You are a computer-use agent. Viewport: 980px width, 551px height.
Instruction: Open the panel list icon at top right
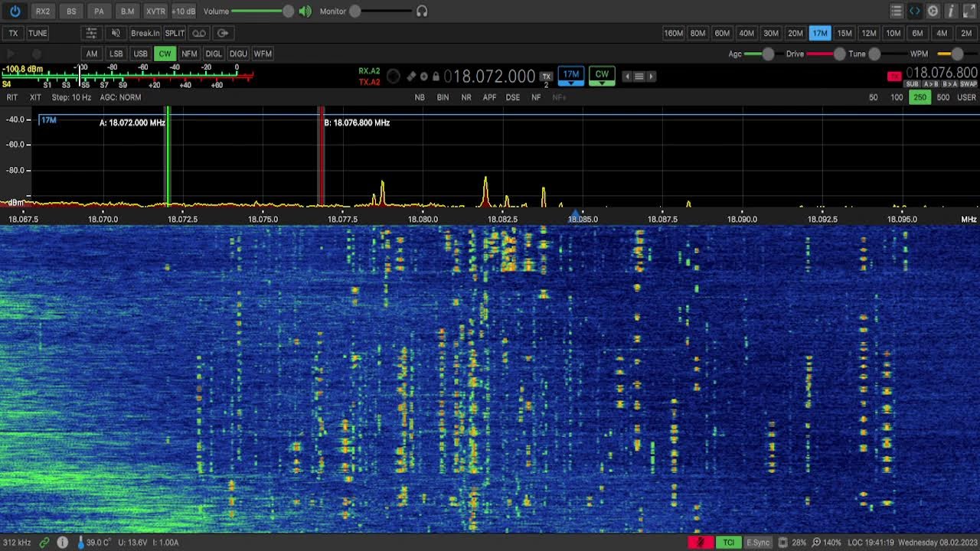point(897,11)
